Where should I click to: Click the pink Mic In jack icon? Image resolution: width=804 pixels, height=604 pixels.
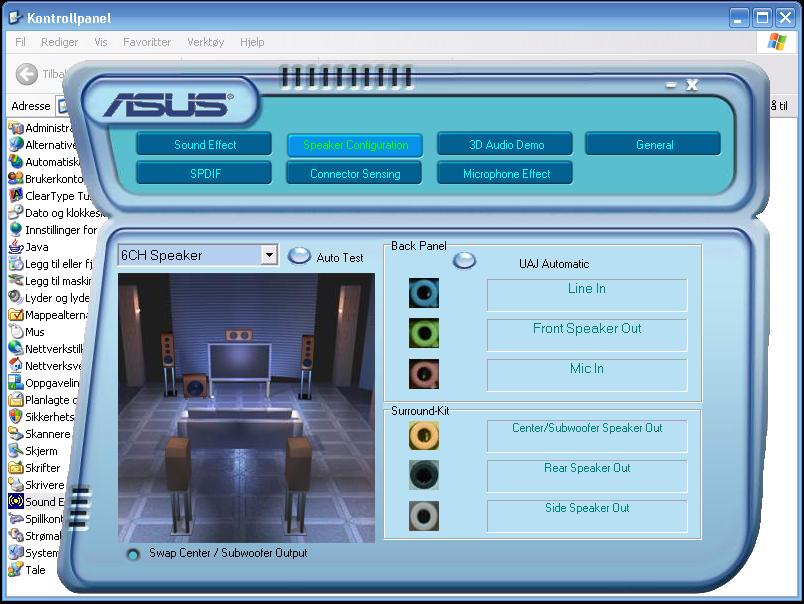point(424,373)
